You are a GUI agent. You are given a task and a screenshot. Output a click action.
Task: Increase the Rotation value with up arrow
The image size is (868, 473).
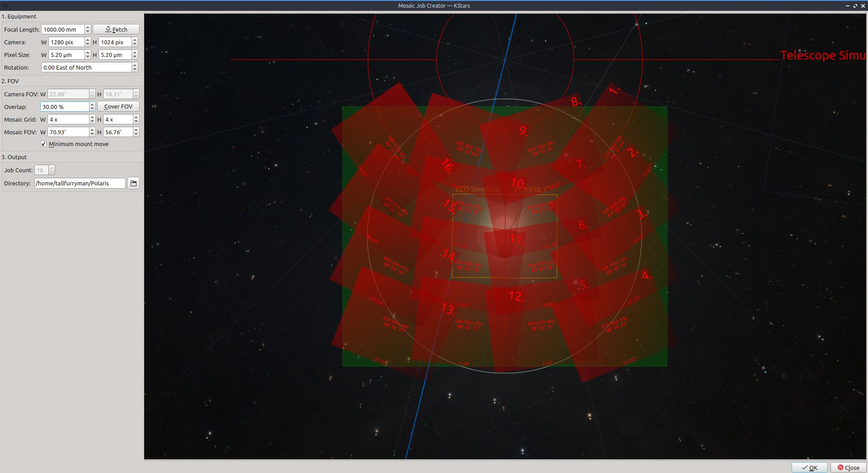click(x=135, y=65)
